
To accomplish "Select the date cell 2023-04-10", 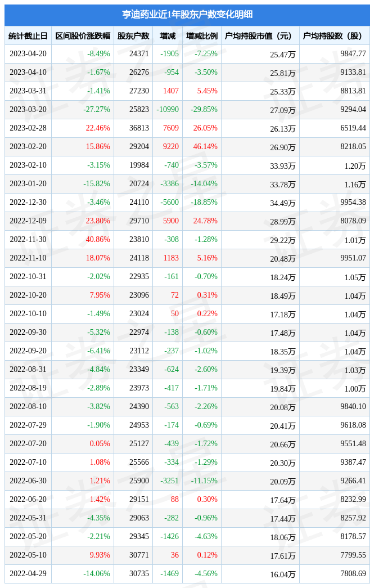I will [28, 73].
